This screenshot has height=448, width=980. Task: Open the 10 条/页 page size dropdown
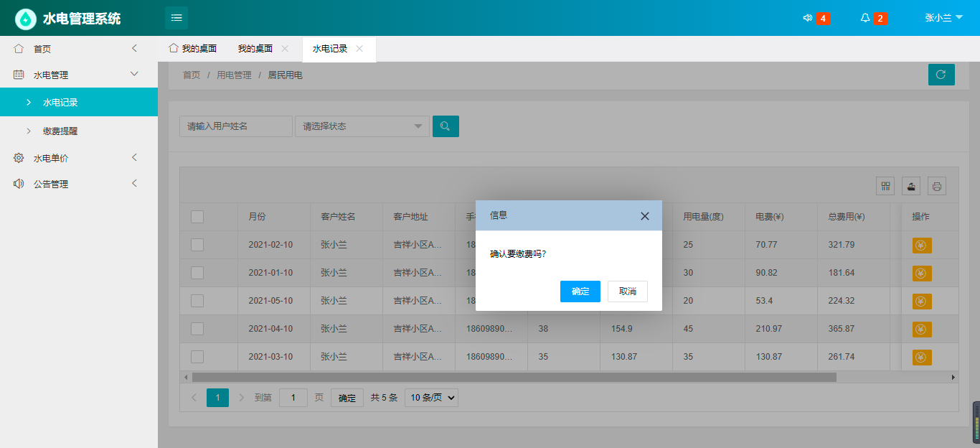pyautogui.click(x=432, y=398)
